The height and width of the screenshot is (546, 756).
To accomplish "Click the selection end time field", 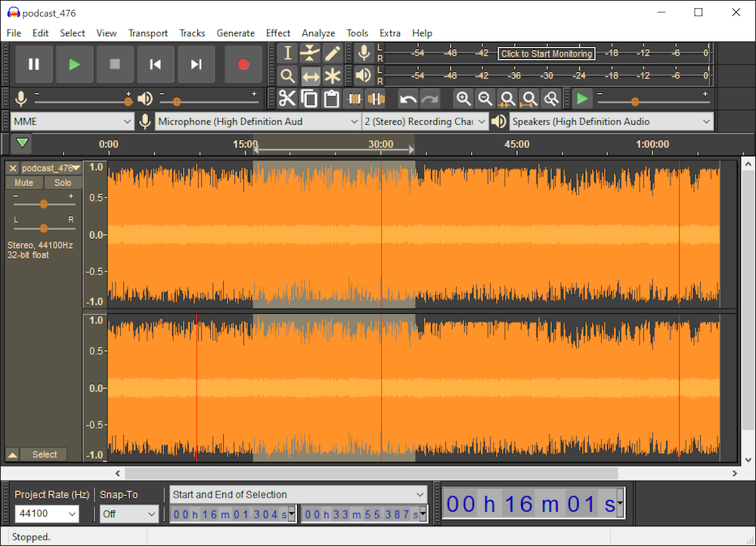I will coord(364,515).
